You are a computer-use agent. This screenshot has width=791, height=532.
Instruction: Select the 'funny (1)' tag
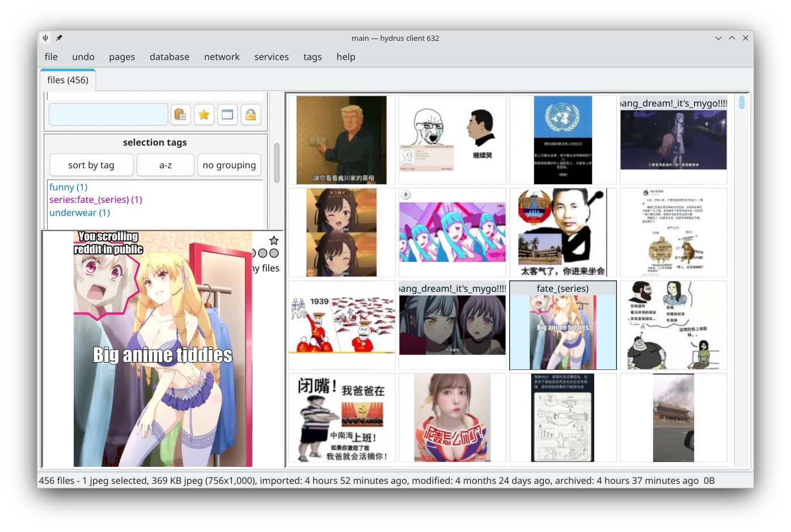point(68,186)
